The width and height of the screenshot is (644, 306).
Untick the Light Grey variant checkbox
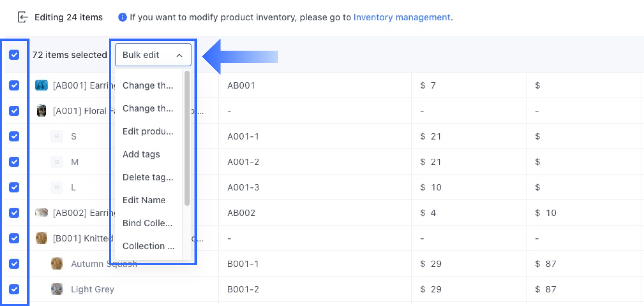click(x=14, y=289)
